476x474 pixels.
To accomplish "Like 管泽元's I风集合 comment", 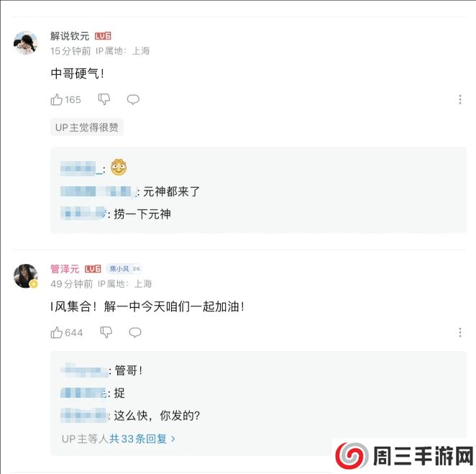I will [57, 332].
